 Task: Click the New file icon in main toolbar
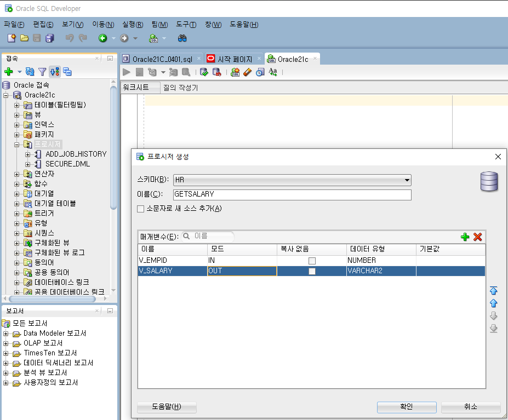click(x=12, y=38)
